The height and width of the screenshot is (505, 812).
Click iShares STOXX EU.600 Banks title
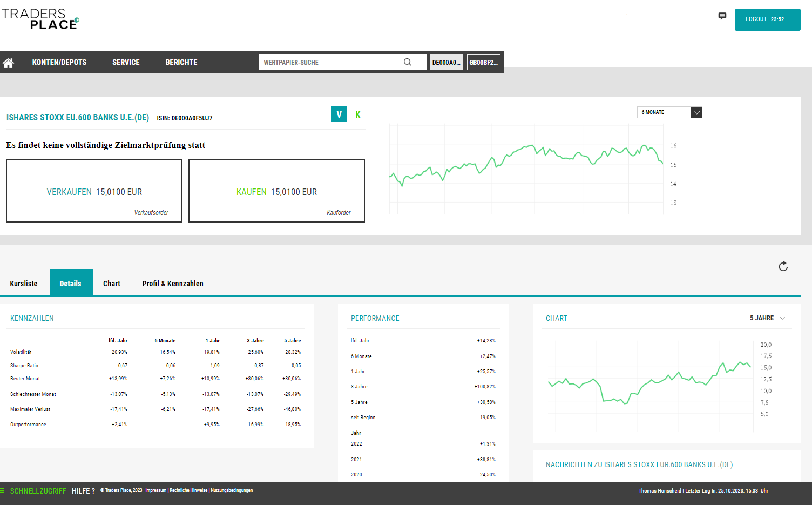click(78, 117)
